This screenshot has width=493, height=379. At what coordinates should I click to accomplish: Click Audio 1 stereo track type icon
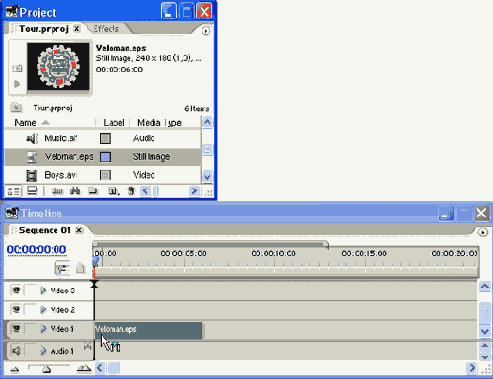point(88,346)
